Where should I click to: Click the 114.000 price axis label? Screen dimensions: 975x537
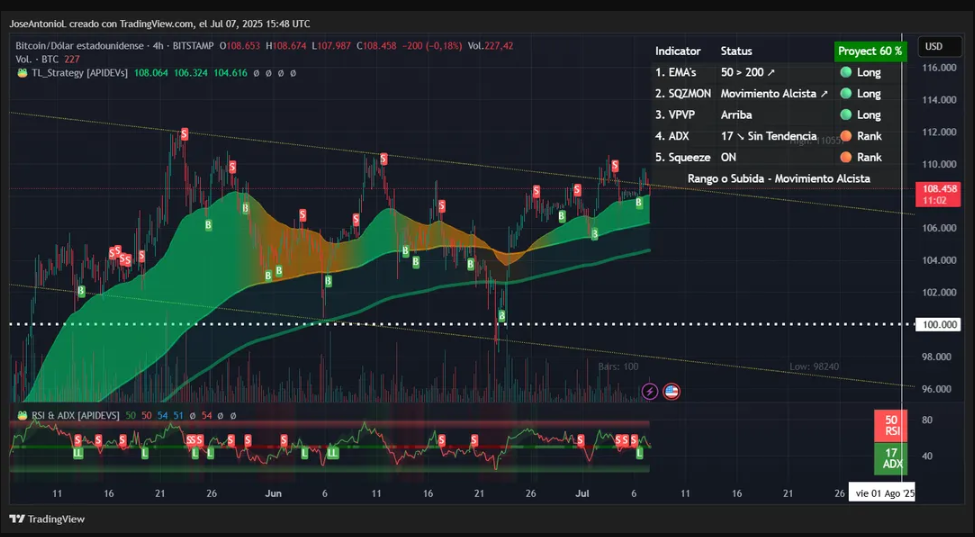click(x=940, y=99)
